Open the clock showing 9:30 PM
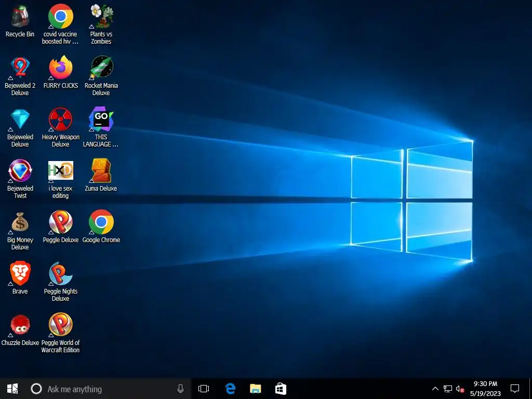 486,389
